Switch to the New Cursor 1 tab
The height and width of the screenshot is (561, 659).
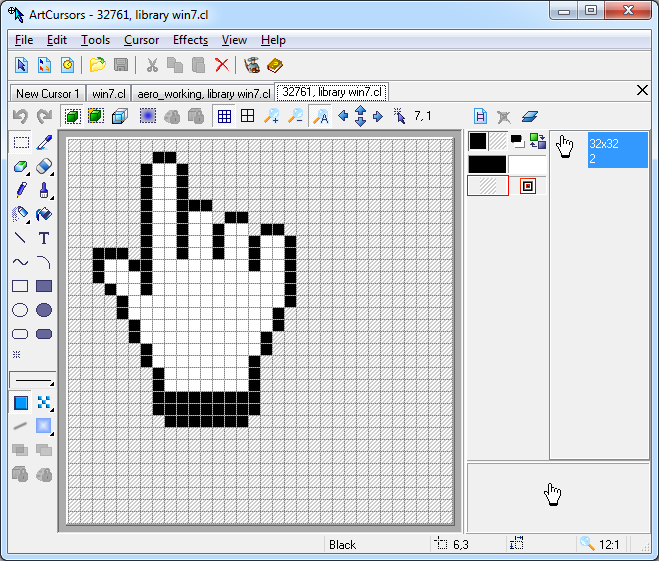48,93
